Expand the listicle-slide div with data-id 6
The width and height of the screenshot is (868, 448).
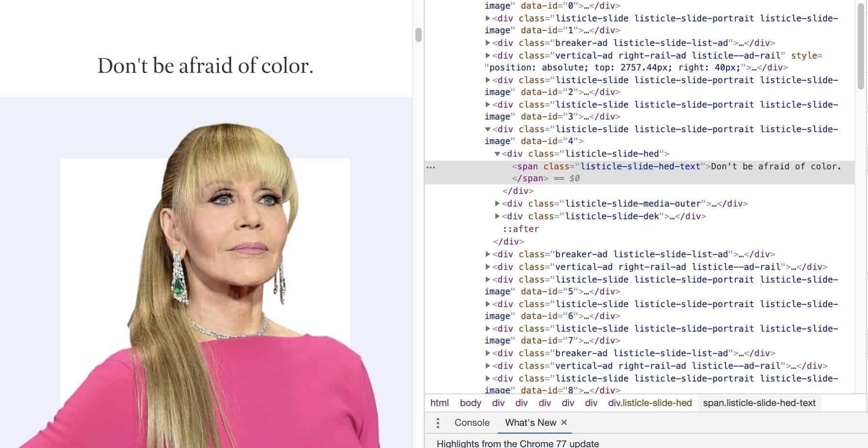tap(488, 304)
